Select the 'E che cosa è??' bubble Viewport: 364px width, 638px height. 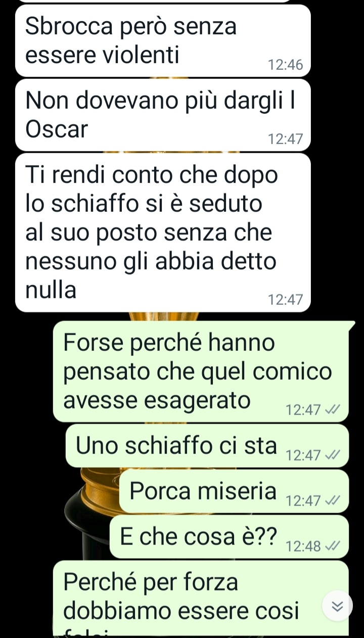[x=229, y=536]
